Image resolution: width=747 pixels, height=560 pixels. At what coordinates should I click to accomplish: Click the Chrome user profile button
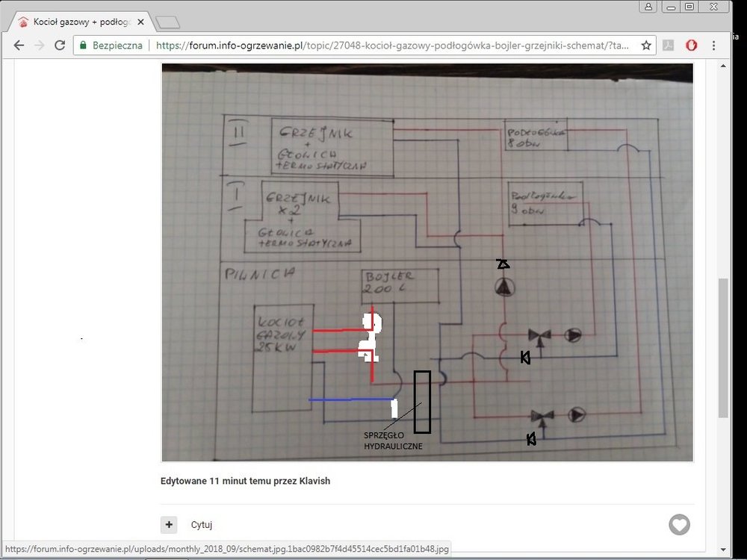tap(648, 6)
